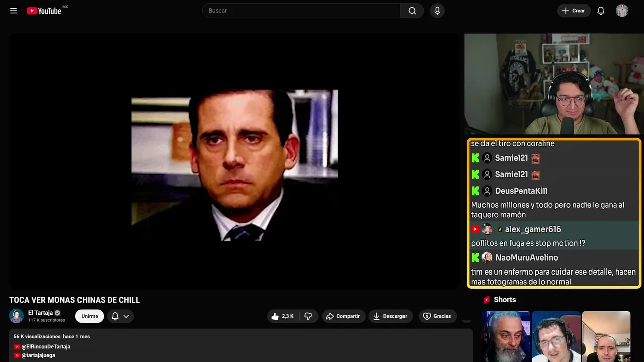Viewport: 644px width, 362px height.
Task: Open the @ElRinconDeTartaja channel link
Action: [46, 347]
